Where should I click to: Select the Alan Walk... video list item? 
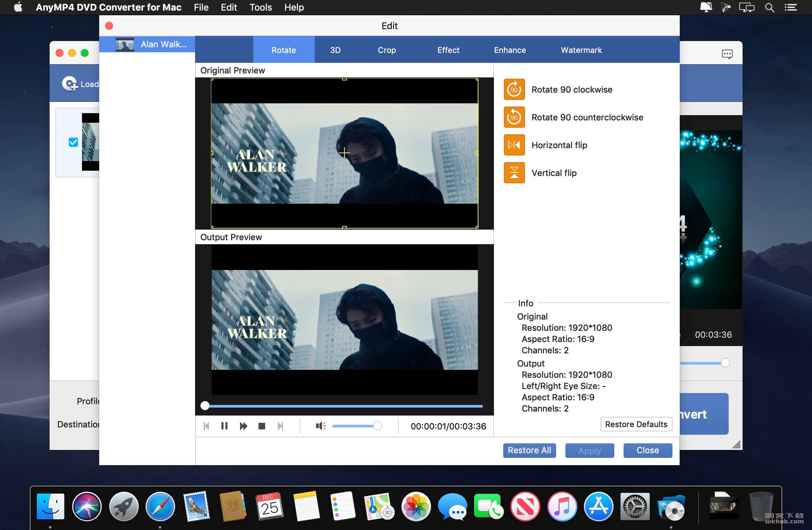coord(147,44)
